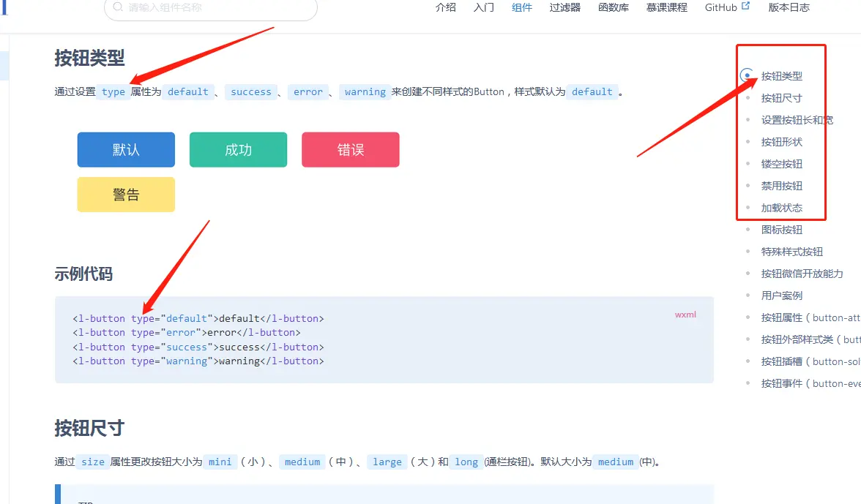Image resolution: width=861 pixels, height=504 pixels.
Task: Jump to 按钮属性 (button-att… in outline
Action: pyautogui.click(x=810, y=317)
